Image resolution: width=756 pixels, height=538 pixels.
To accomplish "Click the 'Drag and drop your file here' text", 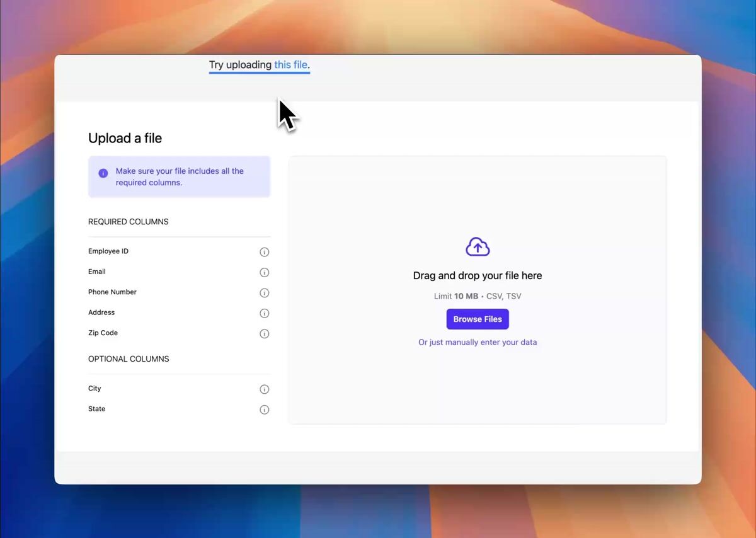I will 478,275.
